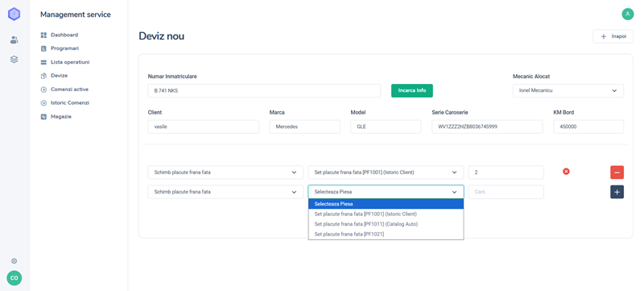Open Magazie menu item
The width and height of the screenshot is (644, 291).
tap(61, 117)
